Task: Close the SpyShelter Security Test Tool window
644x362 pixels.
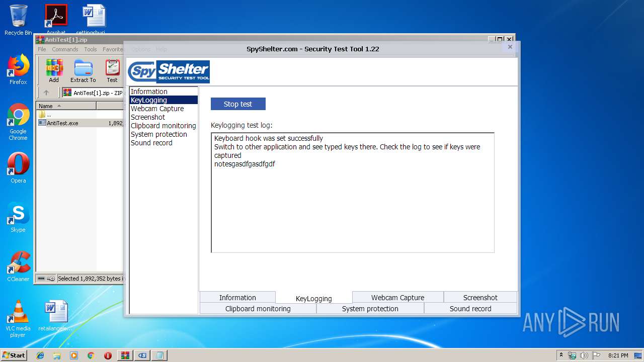Action: coord(510,47)
